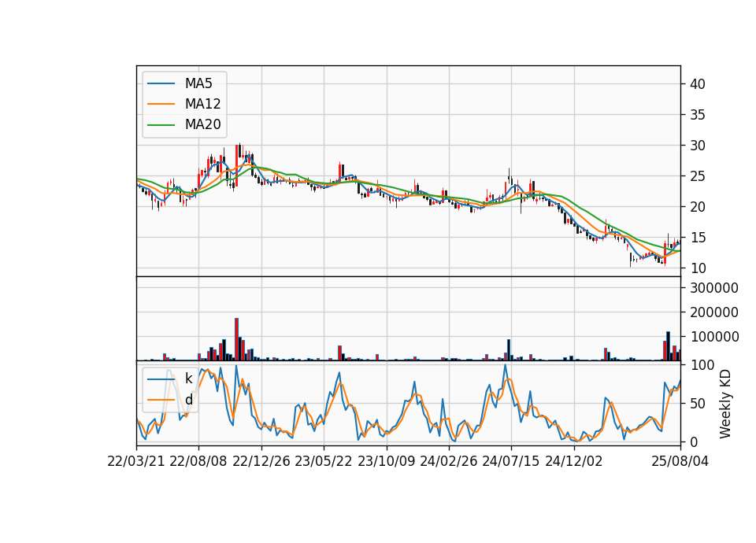Click the 24/12/02 date label
Viewport: 756px width, 543px height.
pyautogui.click(x=574, y=461)
